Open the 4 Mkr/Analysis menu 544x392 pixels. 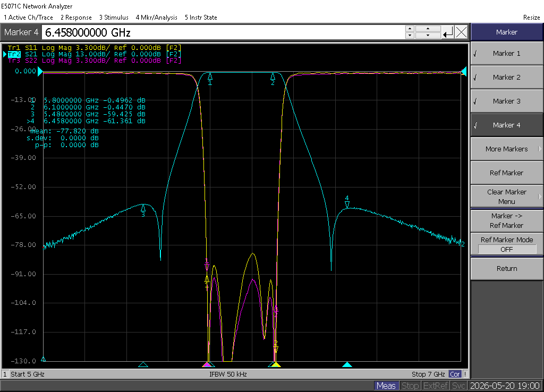(157, 18)
